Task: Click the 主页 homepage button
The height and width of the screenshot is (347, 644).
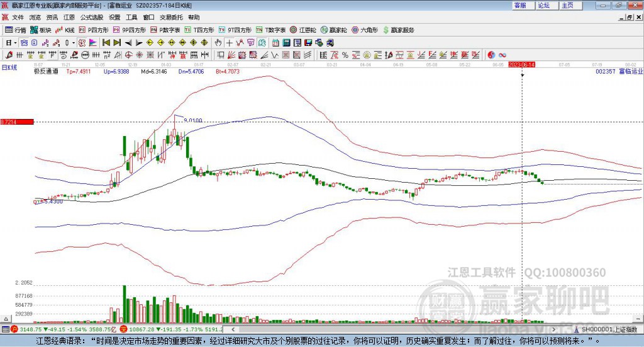Action: click(571, 5)
